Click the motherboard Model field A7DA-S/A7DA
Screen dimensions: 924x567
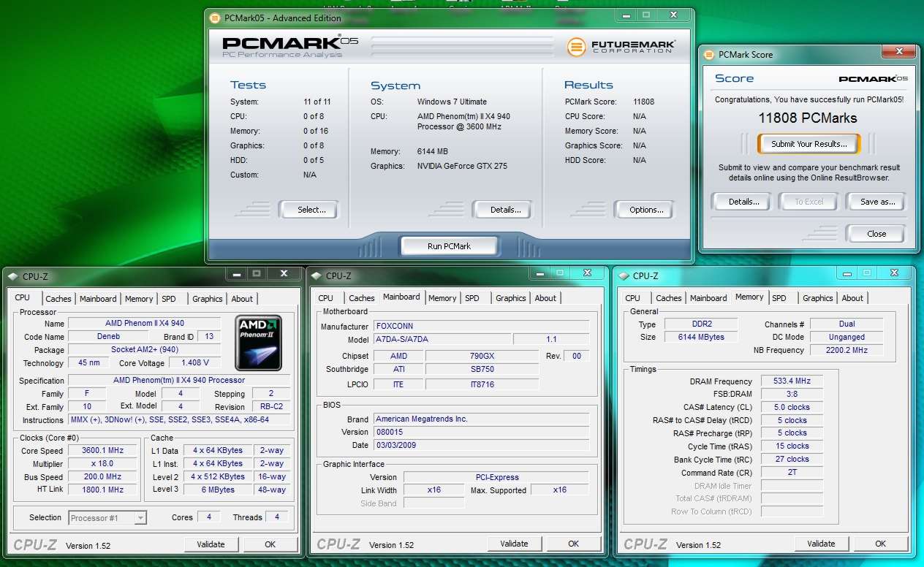pos(441,339)
